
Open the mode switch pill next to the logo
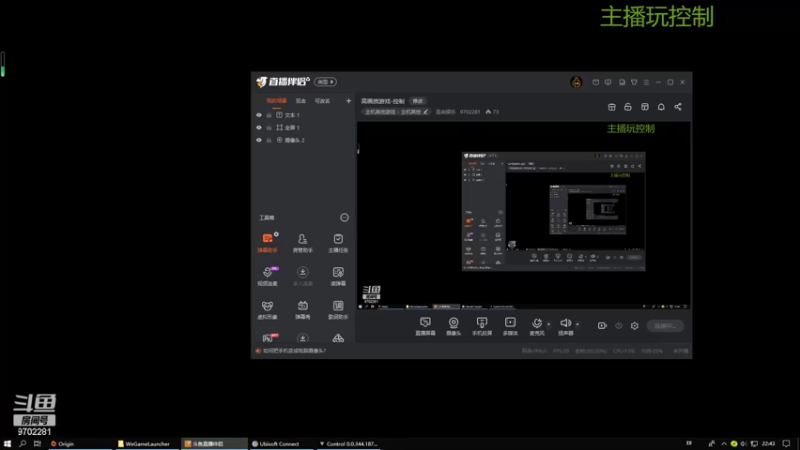tap(325, 82)
